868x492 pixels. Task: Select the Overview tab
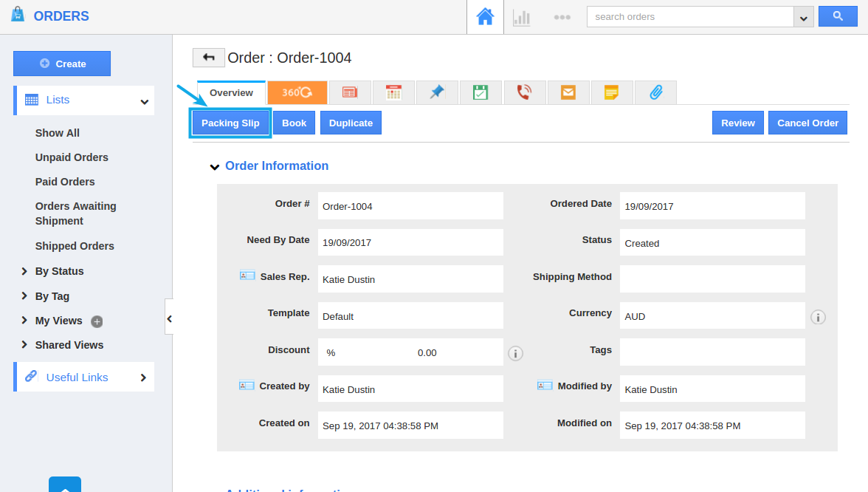[232, 92]
